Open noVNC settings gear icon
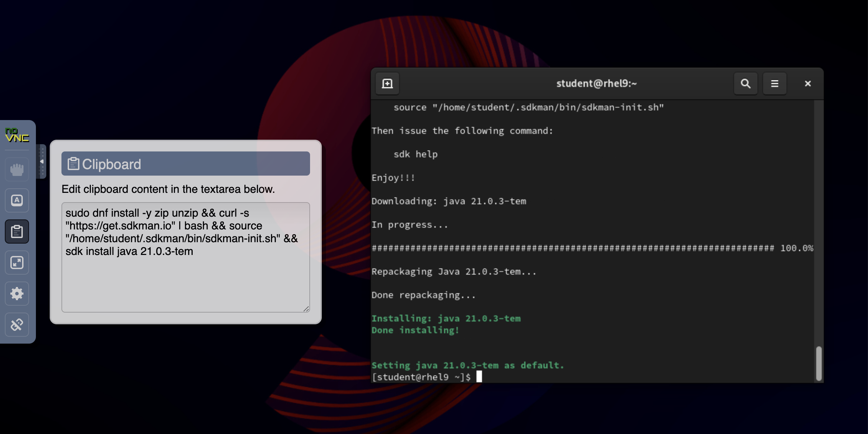This screenshot has width=868, height=434. coord(17,294)
